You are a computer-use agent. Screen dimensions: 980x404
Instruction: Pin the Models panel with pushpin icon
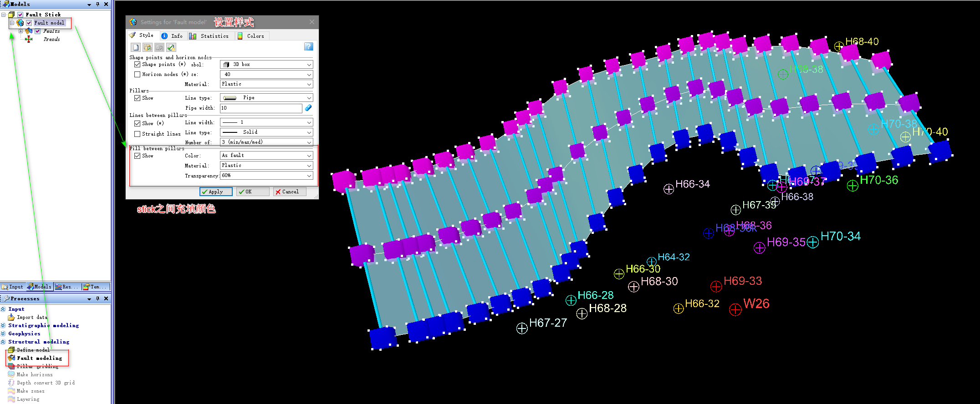97,4
